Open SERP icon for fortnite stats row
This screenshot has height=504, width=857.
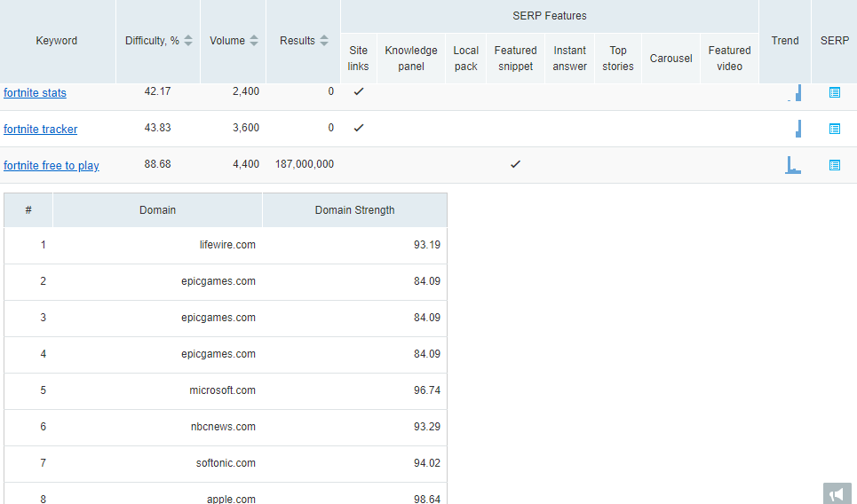click(834, 92)
